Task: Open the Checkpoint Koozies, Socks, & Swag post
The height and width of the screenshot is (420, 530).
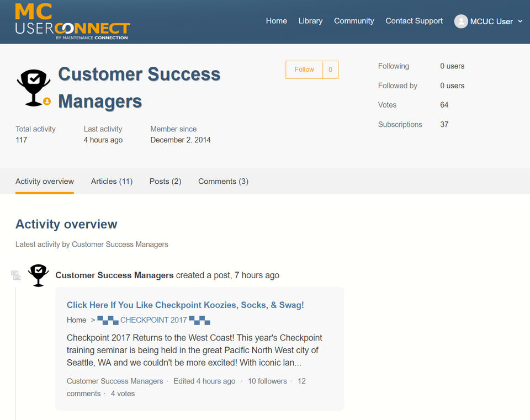Action: point(185,305)
